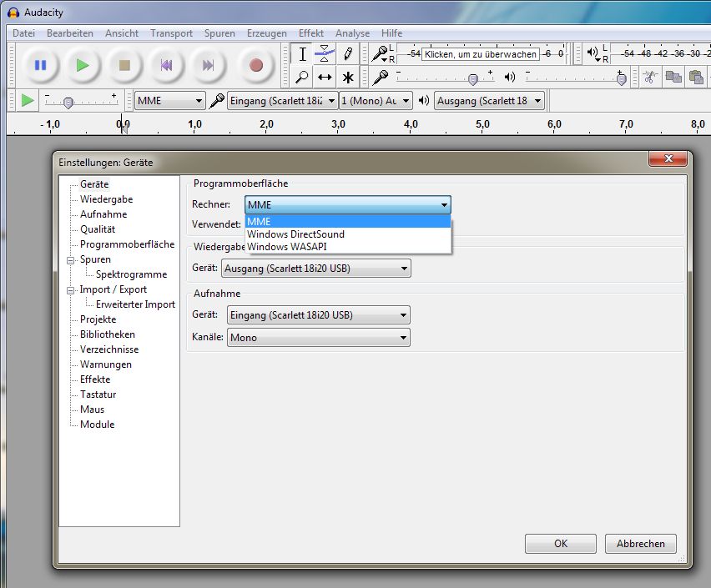Select Tastatur in the settings tree

[98, 394]
